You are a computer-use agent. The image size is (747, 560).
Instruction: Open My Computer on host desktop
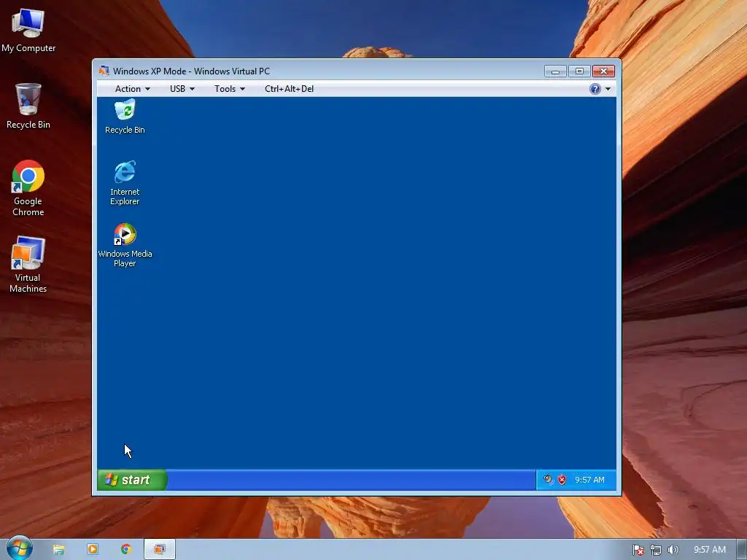(x=28, y=31)
